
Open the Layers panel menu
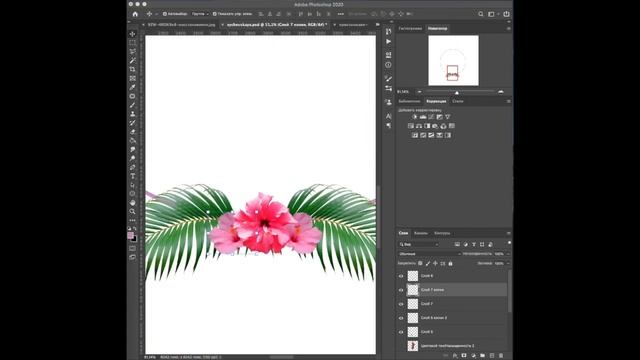click(509, 233)
